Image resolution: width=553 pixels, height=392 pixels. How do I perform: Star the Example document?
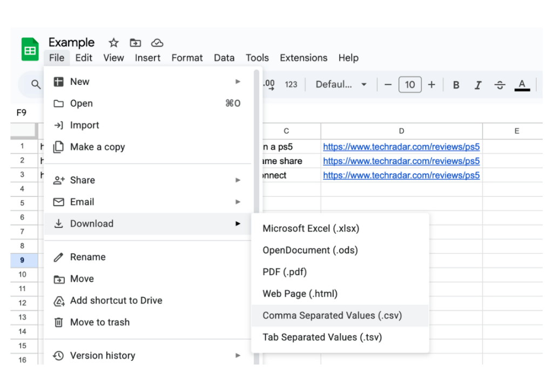point(113,43)
